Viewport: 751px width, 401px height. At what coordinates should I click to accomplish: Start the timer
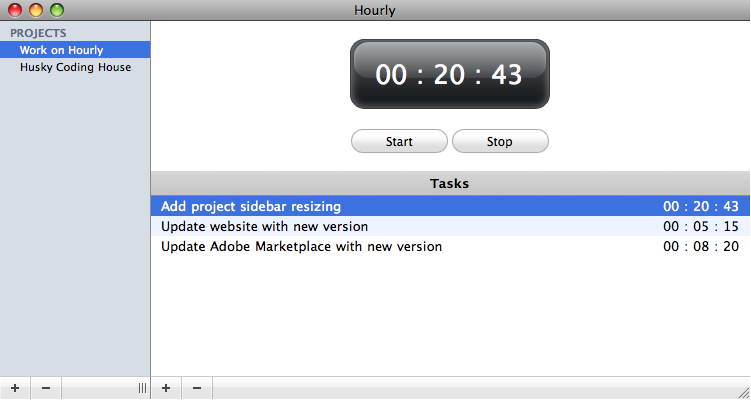(x=399, y=141)
